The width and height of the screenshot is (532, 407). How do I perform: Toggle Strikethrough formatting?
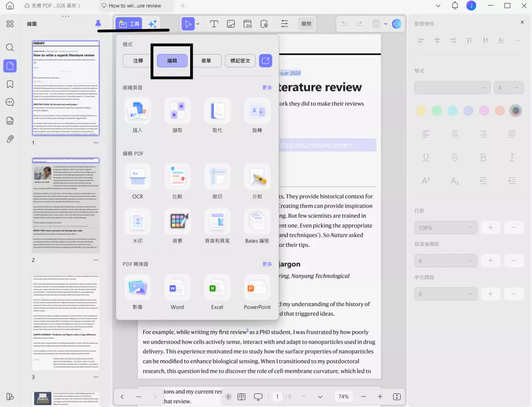[455, 157]
